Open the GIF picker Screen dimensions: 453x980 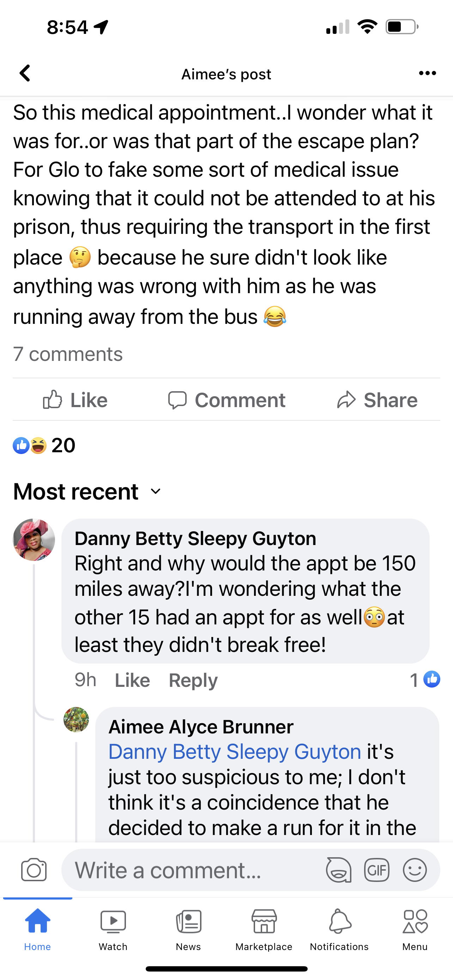pos(376,870)
